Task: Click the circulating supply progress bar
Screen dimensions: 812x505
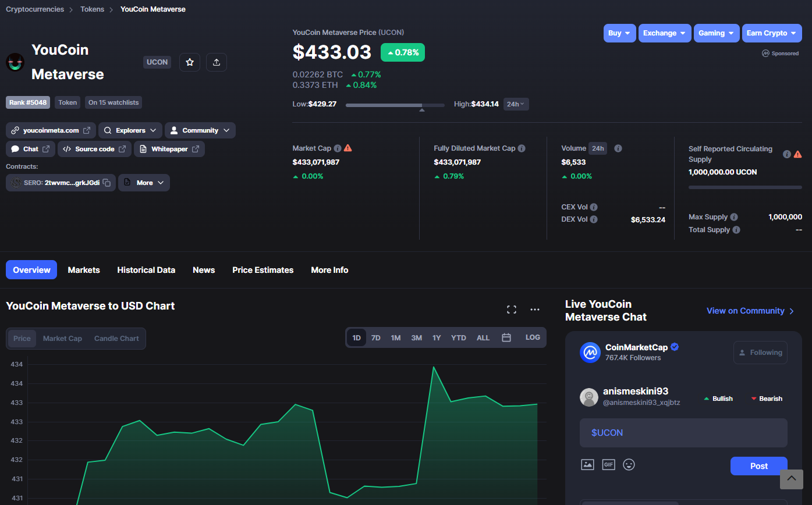Action: click(745, 187)
